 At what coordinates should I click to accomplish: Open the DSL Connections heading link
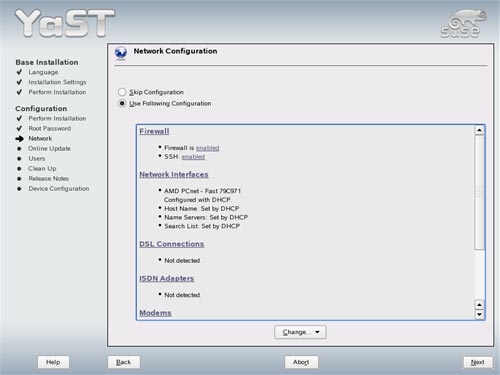point(172,244)
